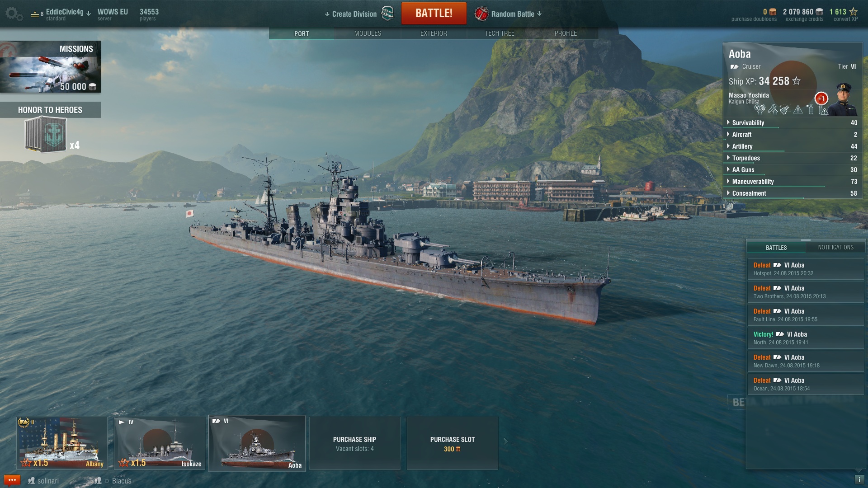Open the settings gear menu

[x=14, y=14]
